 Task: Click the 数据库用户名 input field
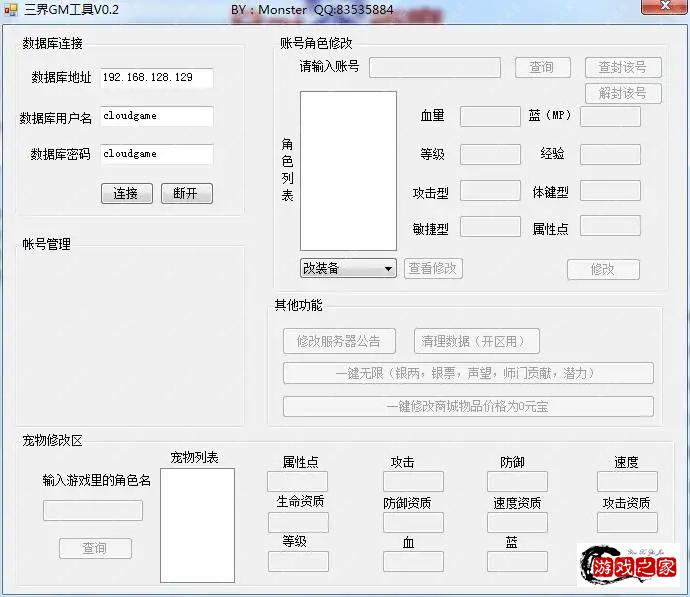point(157,116)
